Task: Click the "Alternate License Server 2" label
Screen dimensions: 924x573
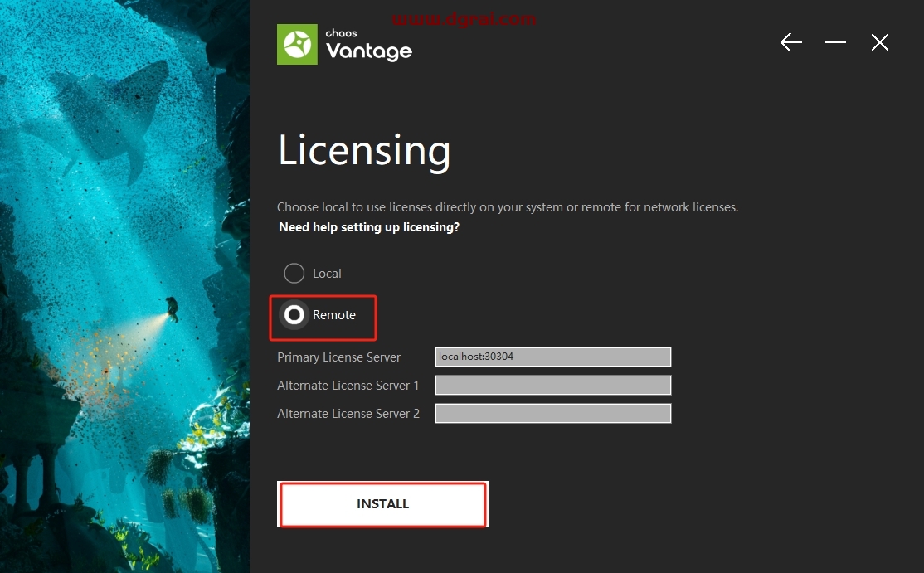Action: coord(348,414)
